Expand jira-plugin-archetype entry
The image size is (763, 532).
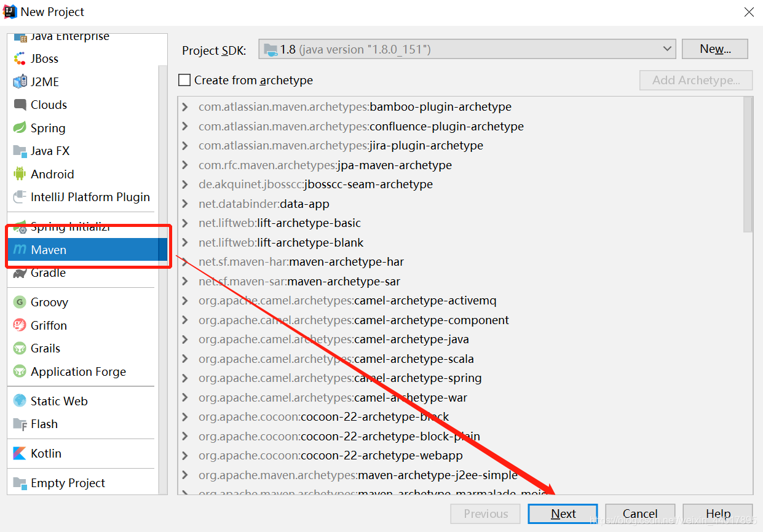(185, 146)
